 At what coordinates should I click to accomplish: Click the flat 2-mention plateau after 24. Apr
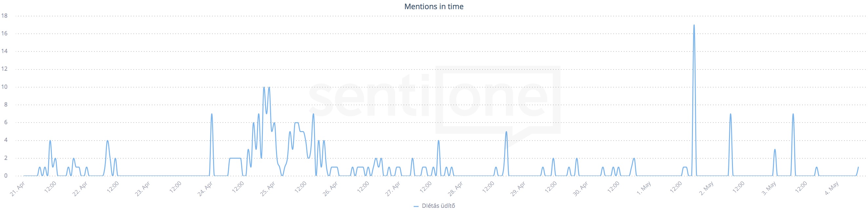click(x=235, y=158)
